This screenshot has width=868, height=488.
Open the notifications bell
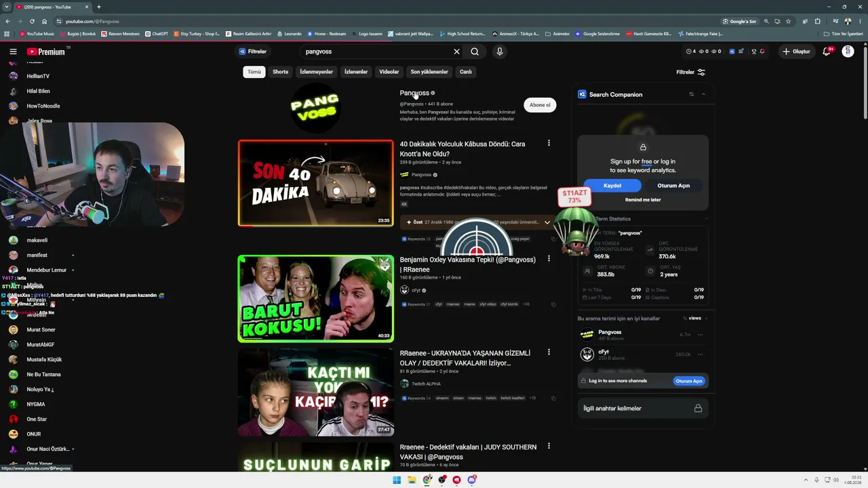[827, 52]
